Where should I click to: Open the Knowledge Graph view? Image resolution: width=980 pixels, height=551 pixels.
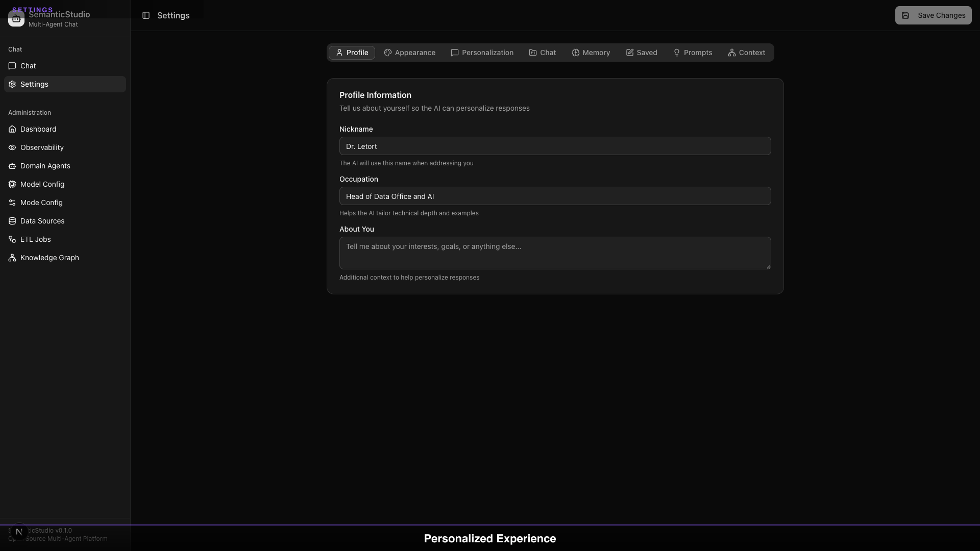(49, 257)
